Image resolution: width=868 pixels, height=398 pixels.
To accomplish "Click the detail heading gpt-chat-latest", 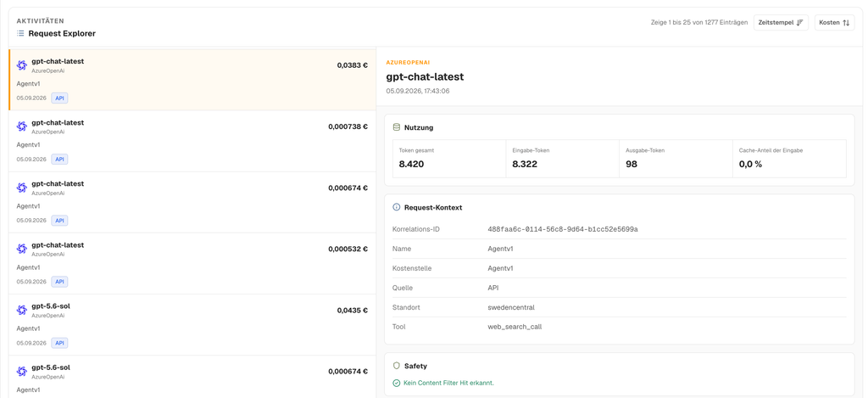I will point(425,76).
